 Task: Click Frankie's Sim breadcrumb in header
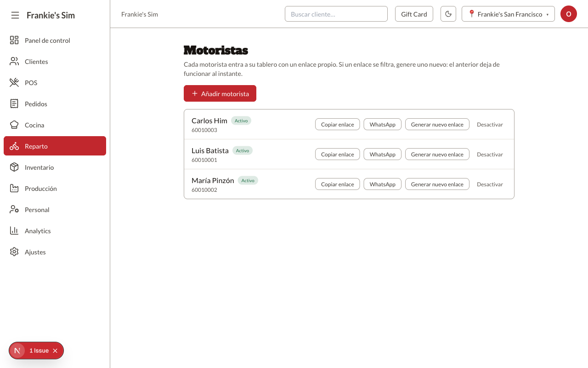[x=140, y=14]
